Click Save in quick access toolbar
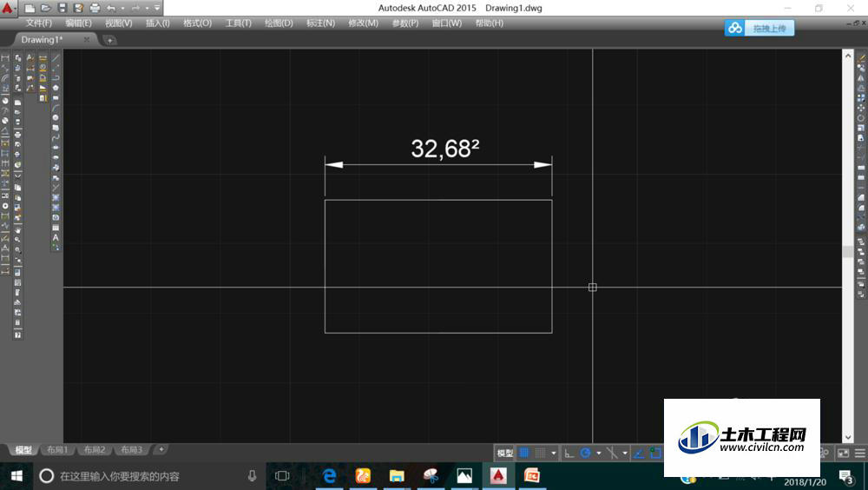Screen dimensions: 868x490 [62, 9]
